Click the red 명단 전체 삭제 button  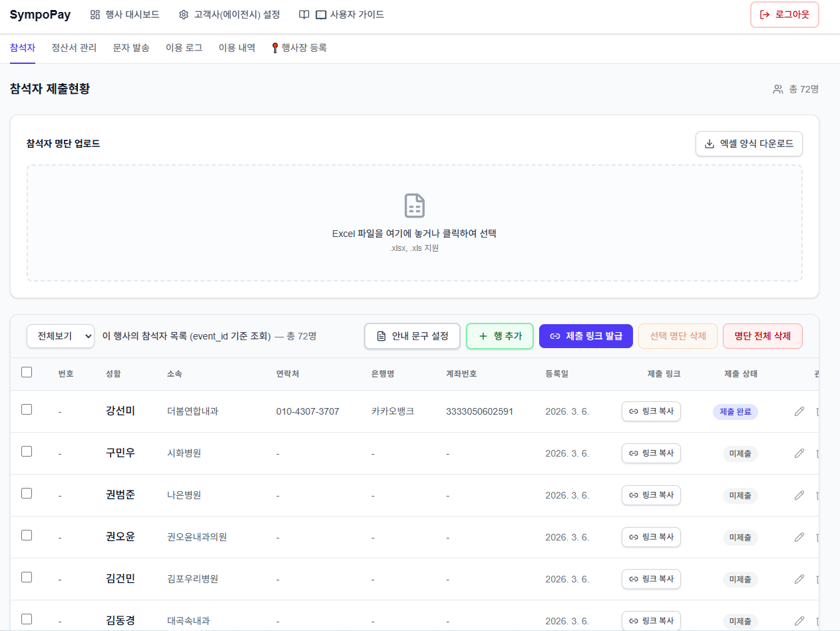click(762, 336)
